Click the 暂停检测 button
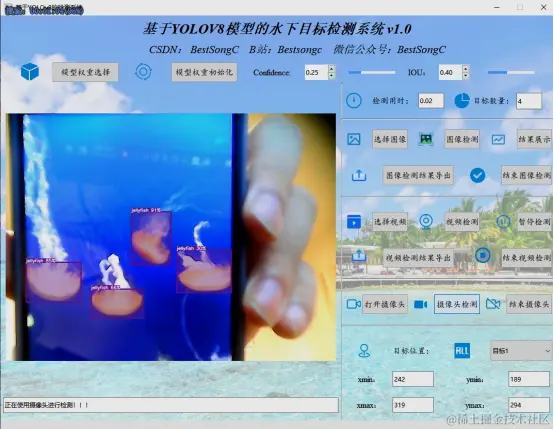Viewport: 554px width, 430px height. click(534, 222)
